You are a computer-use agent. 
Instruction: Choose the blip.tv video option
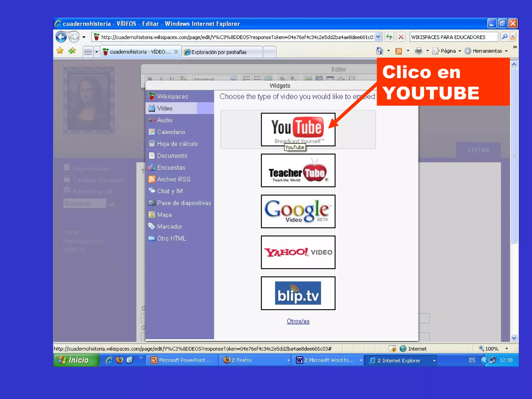click(298, 293)
